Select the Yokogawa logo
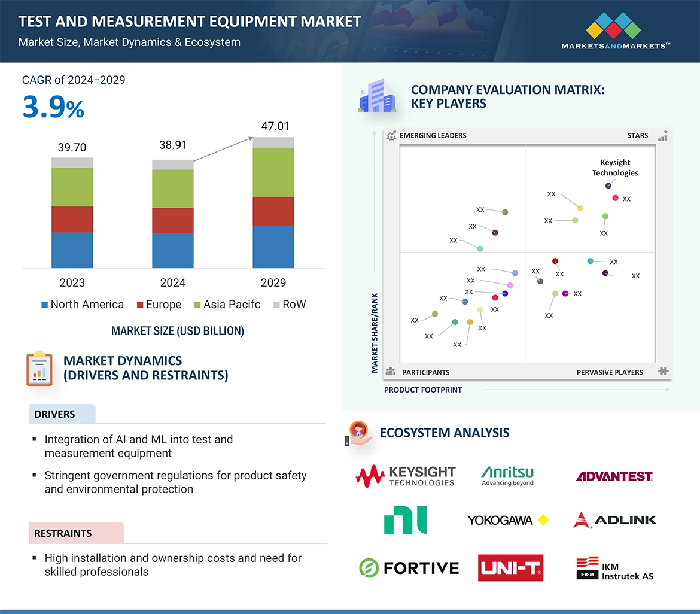The image size is (700, 614). pyautogui.click(x=508, y=520)
